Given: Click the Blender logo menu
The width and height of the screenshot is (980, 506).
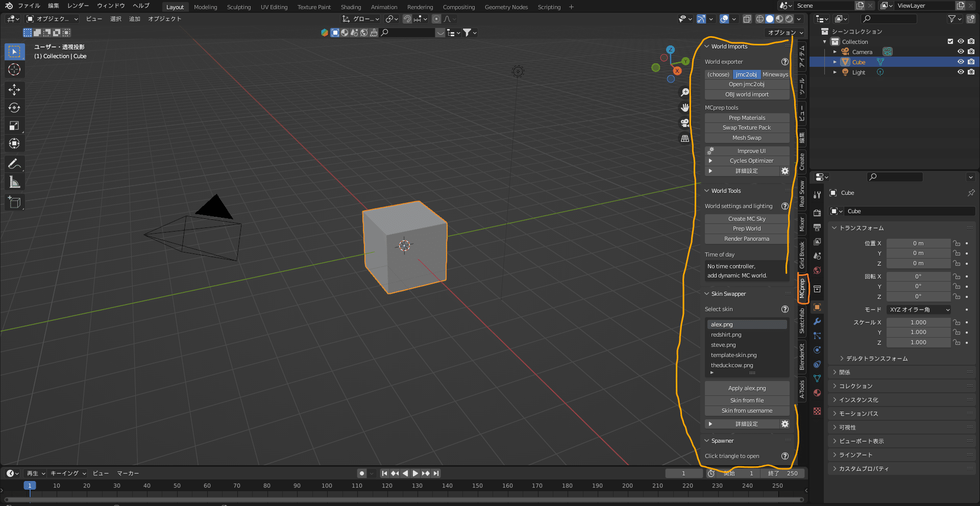Looking at the screenshot, I should tap(9, 6).
